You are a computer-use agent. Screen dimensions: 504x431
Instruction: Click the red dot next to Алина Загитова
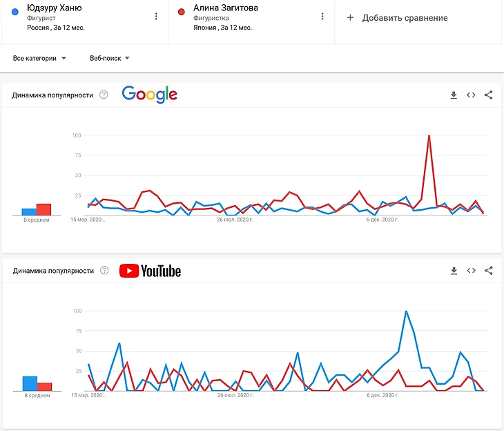pos(181,11)
